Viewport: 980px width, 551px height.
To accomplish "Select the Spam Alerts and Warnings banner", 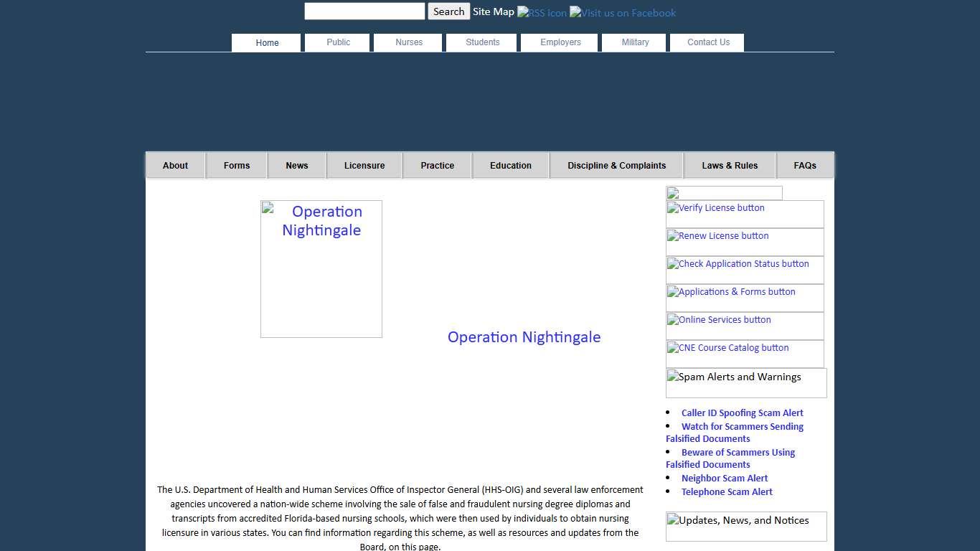I will pos(733,377).
